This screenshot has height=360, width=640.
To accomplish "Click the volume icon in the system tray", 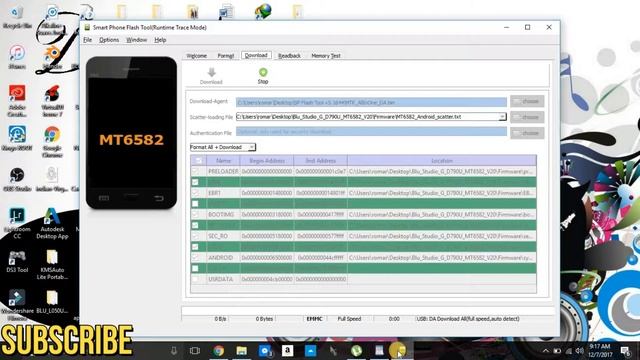I will pos(580,351).
